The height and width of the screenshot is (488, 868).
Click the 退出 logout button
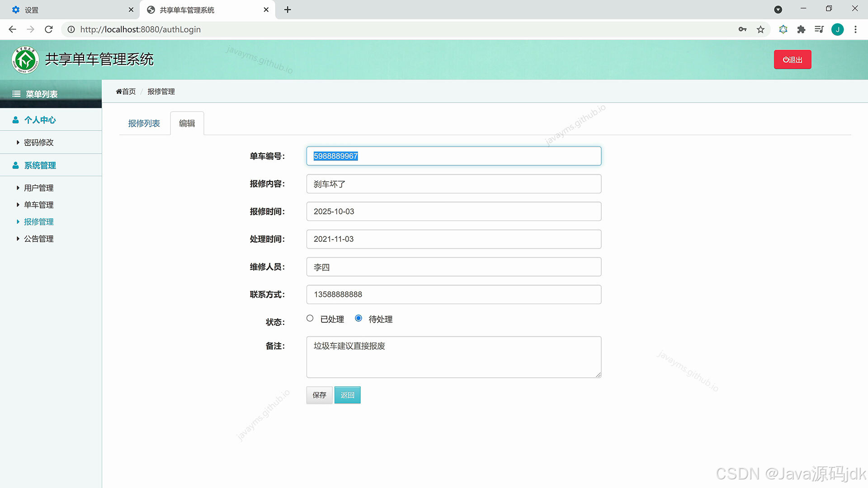793,60
